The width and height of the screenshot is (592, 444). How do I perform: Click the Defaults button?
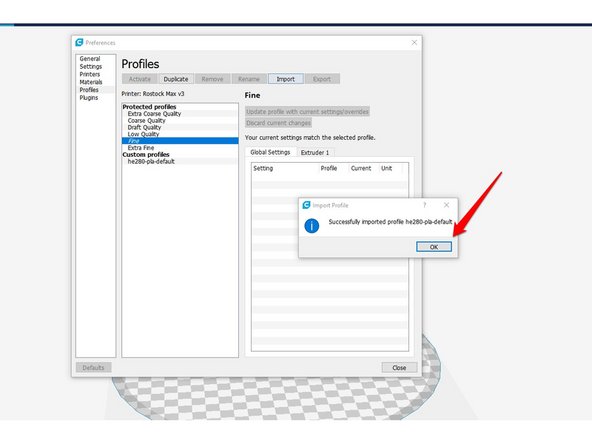(93, 367)
